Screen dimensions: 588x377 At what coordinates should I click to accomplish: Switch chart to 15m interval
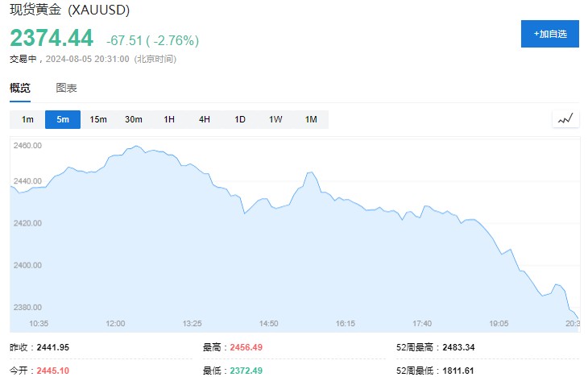[98, 119]
